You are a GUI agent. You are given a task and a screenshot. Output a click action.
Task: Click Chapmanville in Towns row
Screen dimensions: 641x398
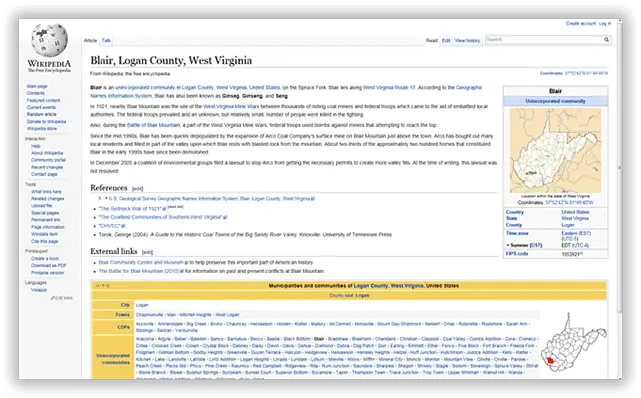click(149, 315)
